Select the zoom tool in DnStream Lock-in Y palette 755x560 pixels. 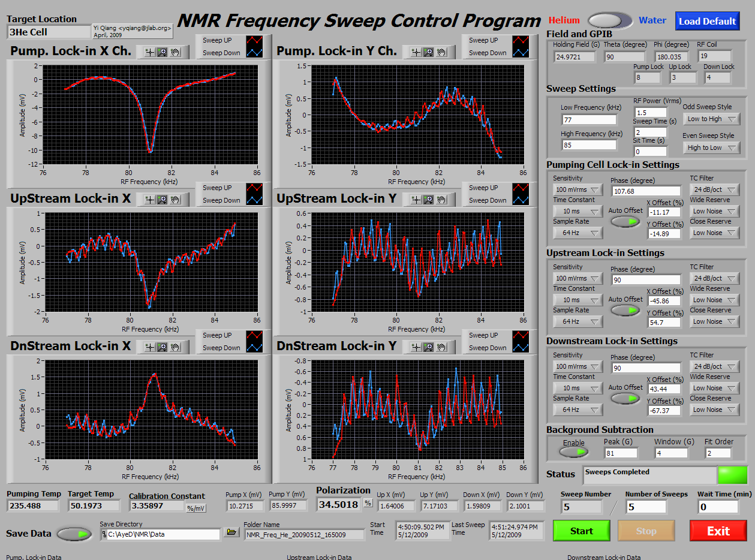[429, 347]
